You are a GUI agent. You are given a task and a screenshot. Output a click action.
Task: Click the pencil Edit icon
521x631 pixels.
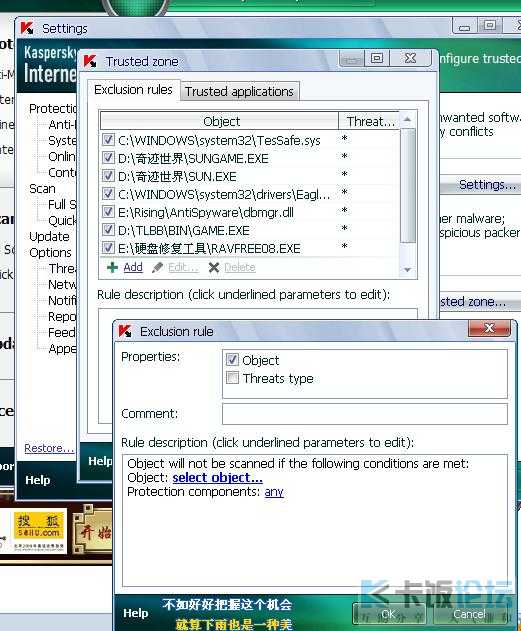click(157, 268)
